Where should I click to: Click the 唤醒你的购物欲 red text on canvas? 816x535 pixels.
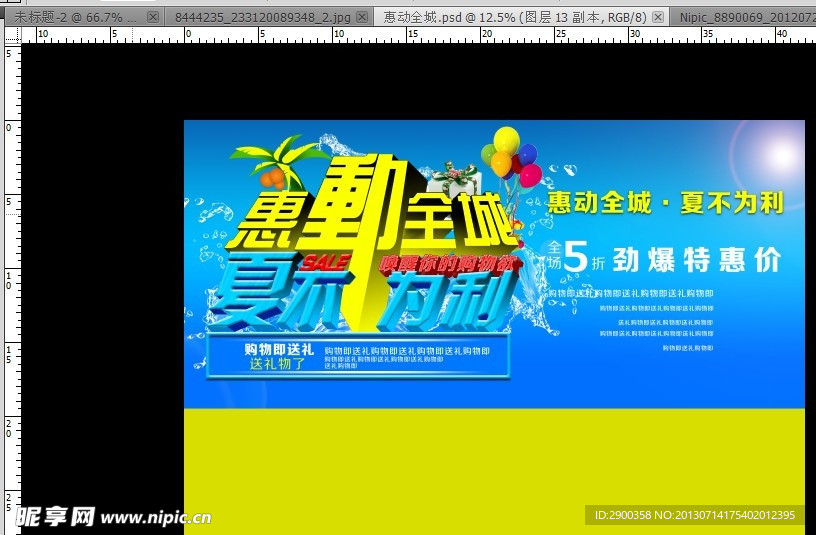point(449,264)
